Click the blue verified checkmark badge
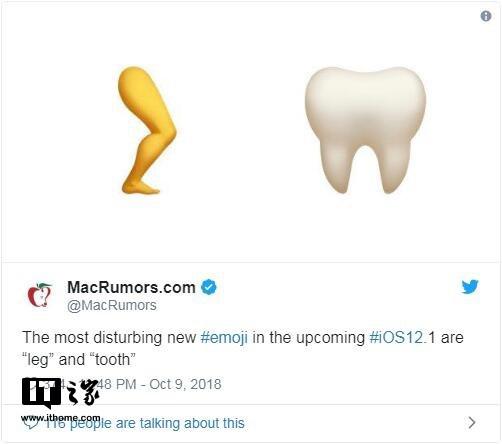 point(209,287)
